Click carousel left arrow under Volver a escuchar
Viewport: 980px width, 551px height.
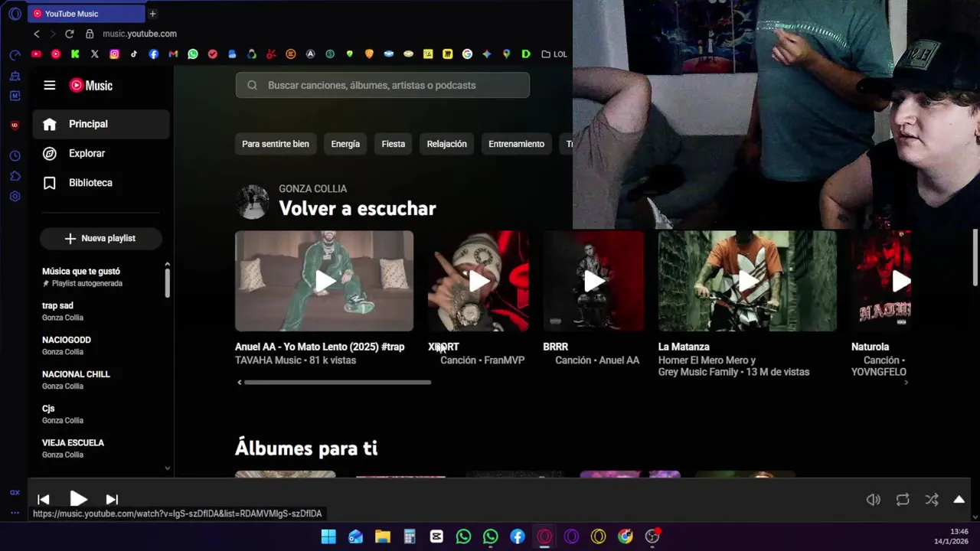tap(240, 382)
